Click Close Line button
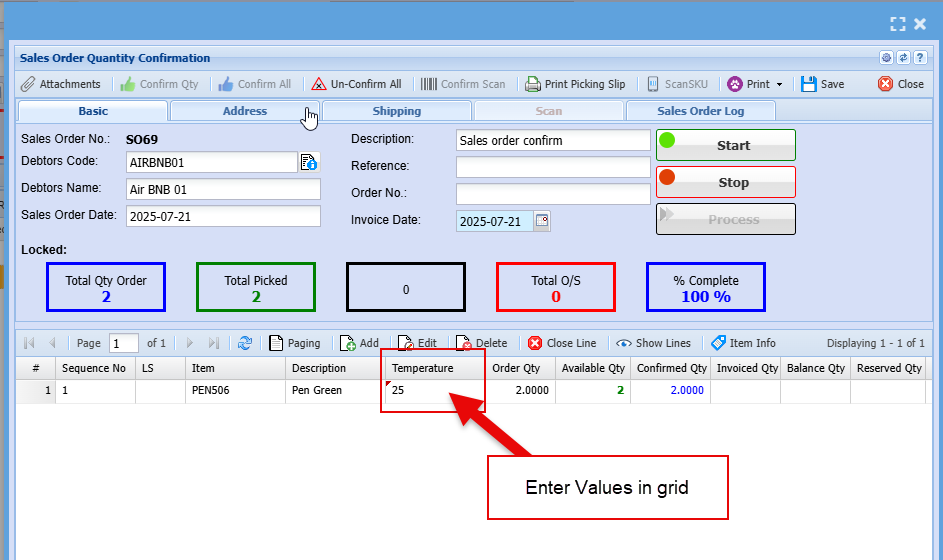943x560 pixels. [562, 343]
